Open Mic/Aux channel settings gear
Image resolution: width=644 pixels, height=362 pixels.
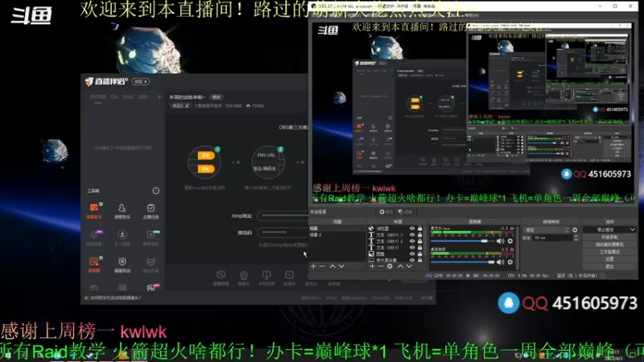(x=510, y=241)
